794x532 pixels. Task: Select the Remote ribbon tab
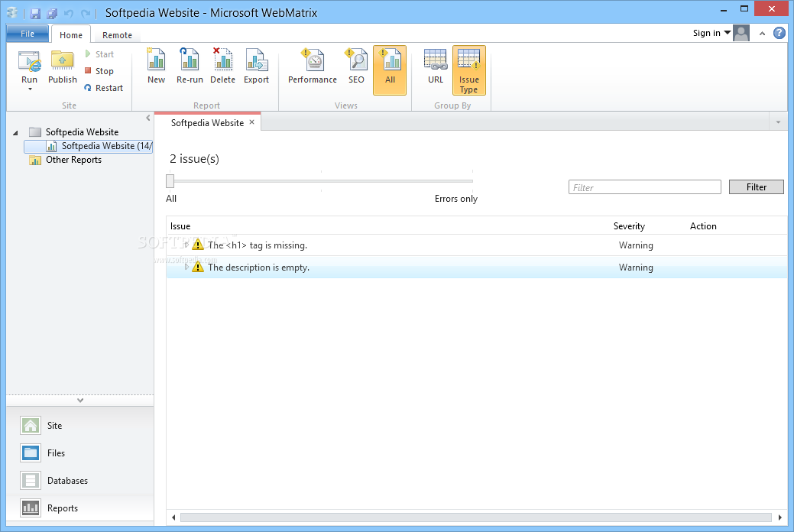pos(117,35)
